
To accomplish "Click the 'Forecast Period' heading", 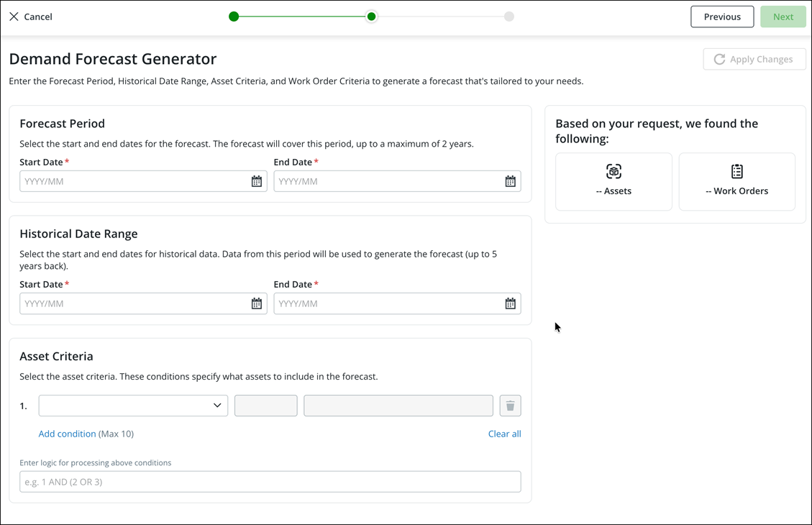I will tap(62, 124).
